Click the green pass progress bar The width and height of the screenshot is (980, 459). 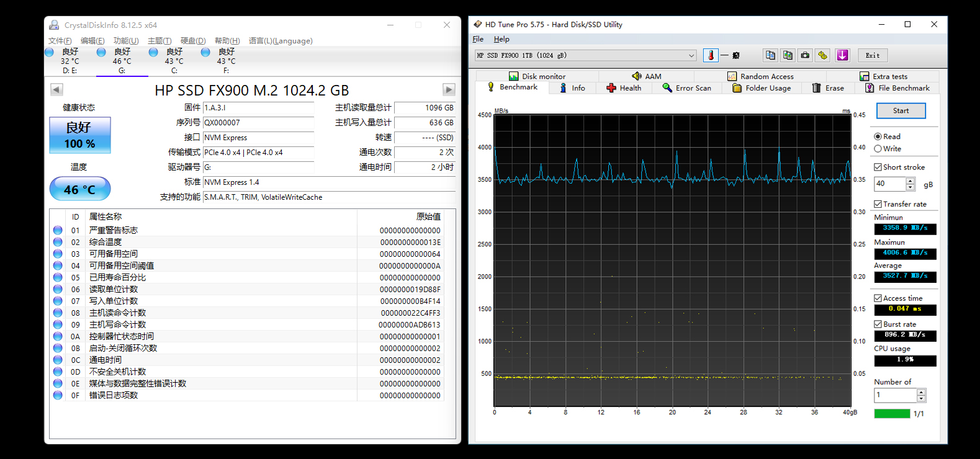892,414
